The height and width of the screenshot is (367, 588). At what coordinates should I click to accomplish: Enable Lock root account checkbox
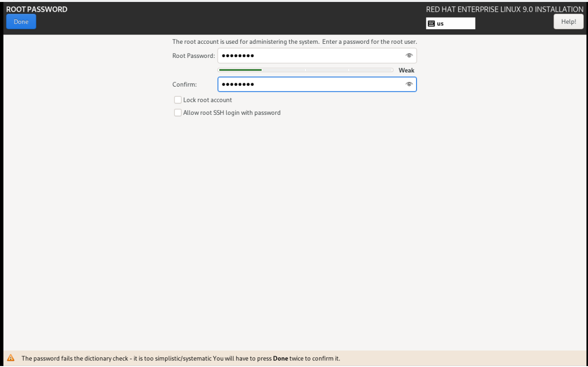pos(178,100)
